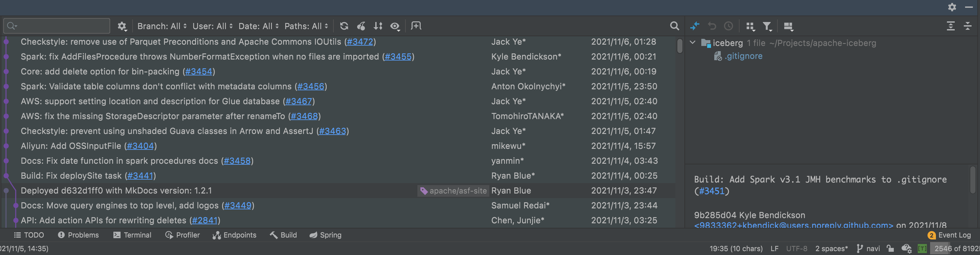Click the Find magnifier icon in log

[x=674, y=26]
